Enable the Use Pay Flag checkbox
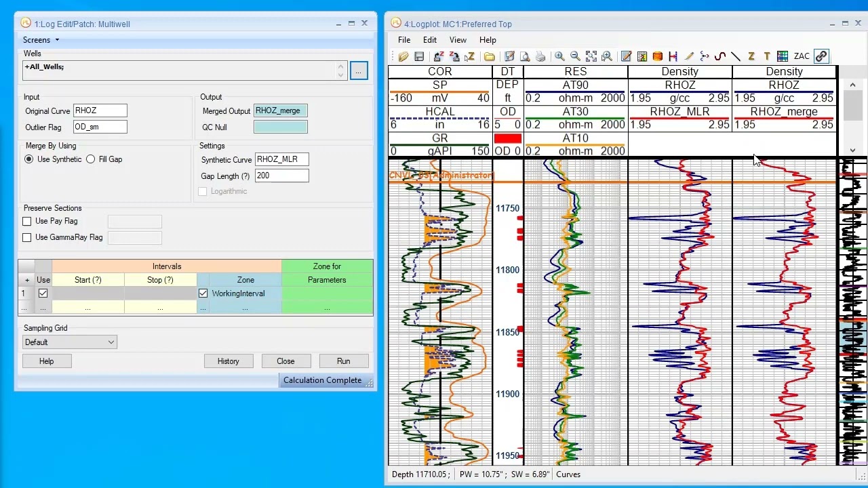Screen dimensions: 868x488 (27, 221)
